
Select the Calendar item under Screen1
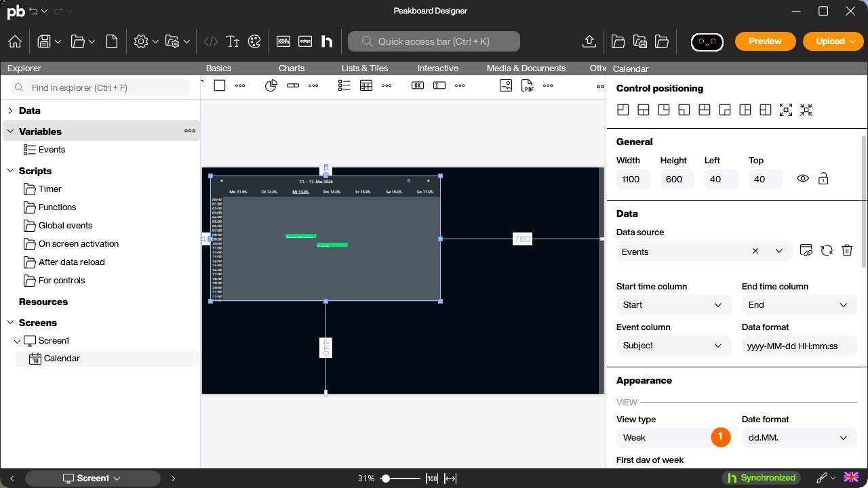[62, 359]
